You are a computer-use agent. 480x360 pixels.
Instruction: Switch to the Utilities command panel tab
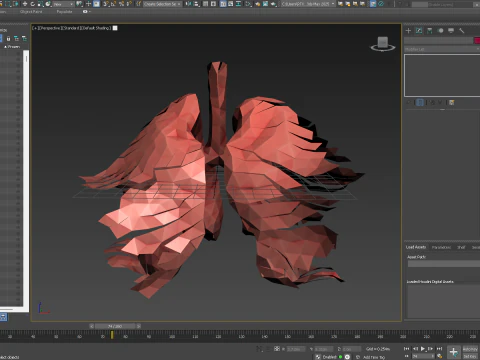[462, 31]
